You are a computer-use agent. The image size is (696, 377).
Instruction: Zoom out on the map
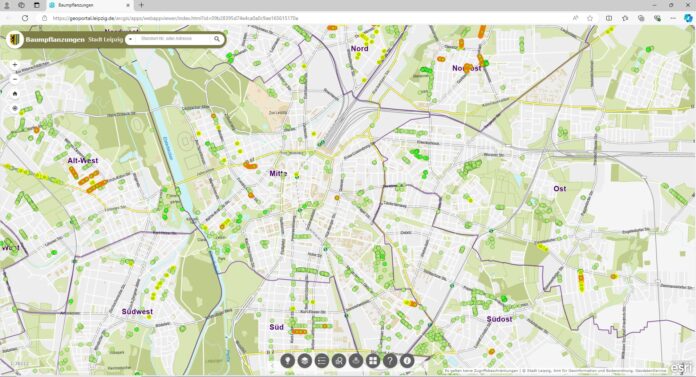coord(15,79)
